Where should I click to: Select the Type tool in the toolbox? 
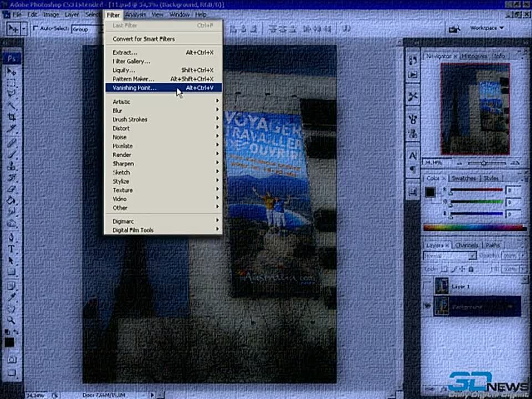click(11, 249)
